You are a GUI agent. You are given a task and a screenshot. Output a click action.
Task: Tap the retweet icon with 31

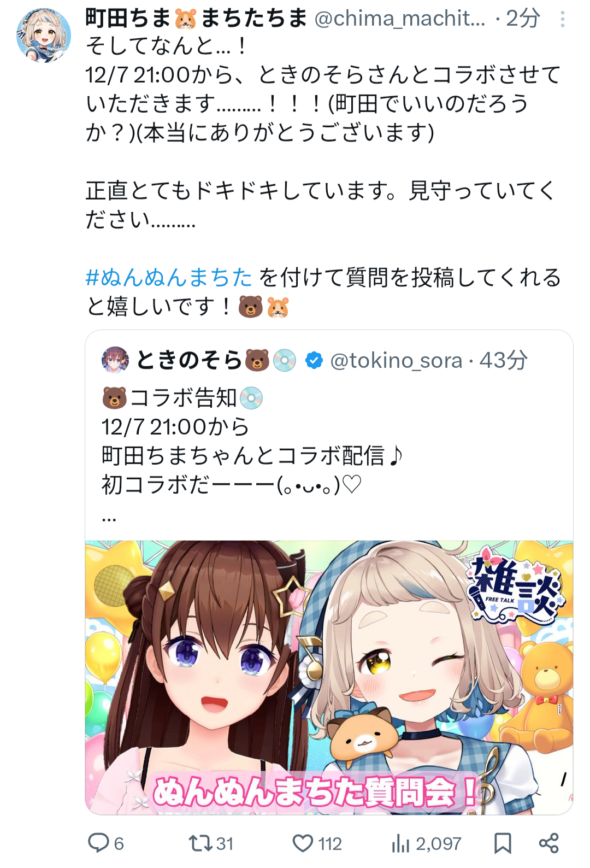coord(200,843)
